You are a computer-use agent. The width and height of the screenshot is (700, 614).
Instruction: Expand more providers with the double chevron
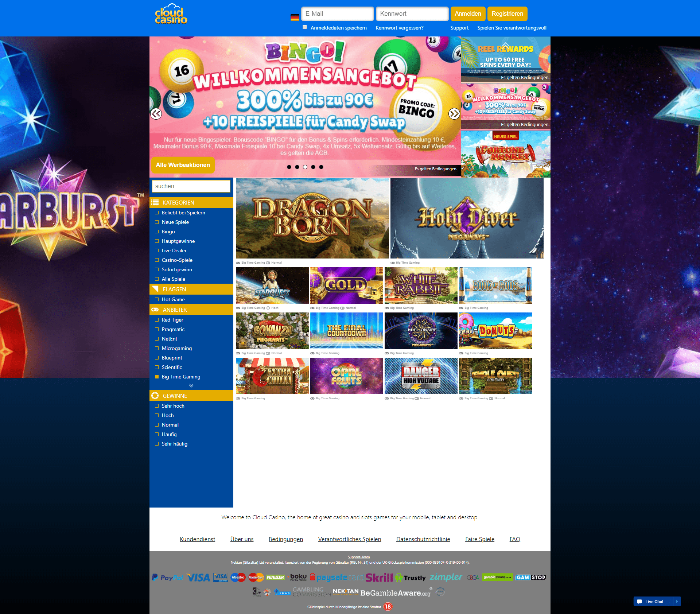(x=191, y=385)
